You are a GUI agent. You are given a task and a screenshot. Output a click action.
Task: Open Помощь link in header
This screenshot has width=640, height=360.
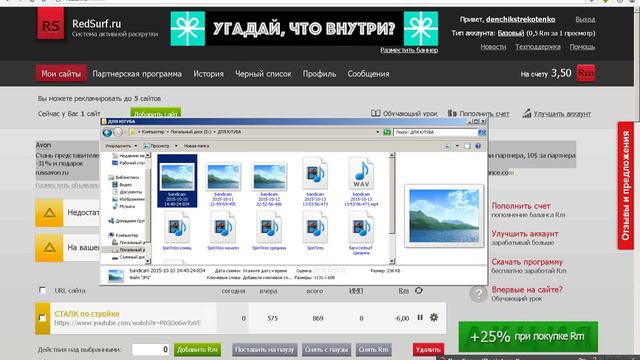(582, 47)
